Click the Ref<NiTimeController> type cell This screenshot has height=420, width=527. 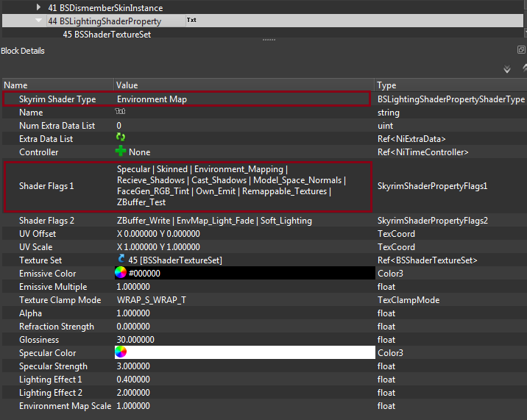422,152
